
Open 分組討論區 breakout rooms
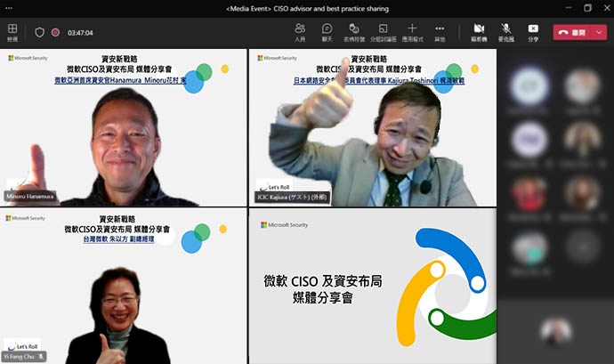(x=384, y=33)
